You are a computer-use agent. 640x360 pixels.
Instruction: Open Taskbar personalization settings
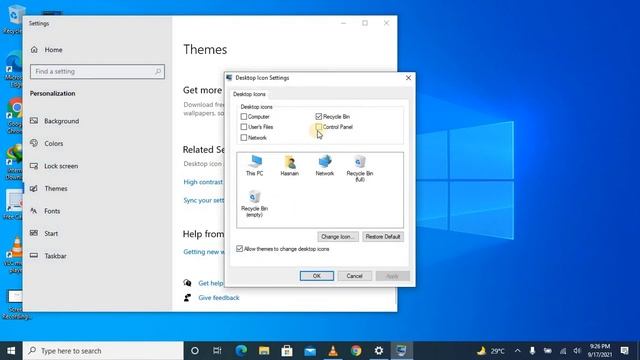[55, 256]
